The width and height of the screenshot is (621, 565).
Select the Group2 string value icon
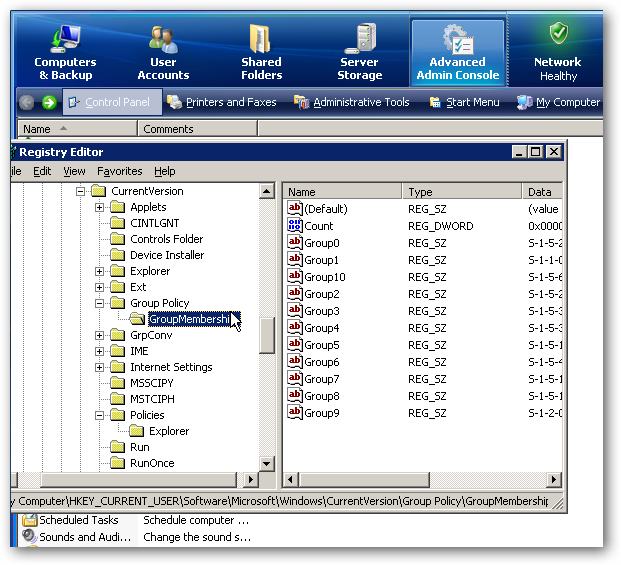tap(295, 293)
